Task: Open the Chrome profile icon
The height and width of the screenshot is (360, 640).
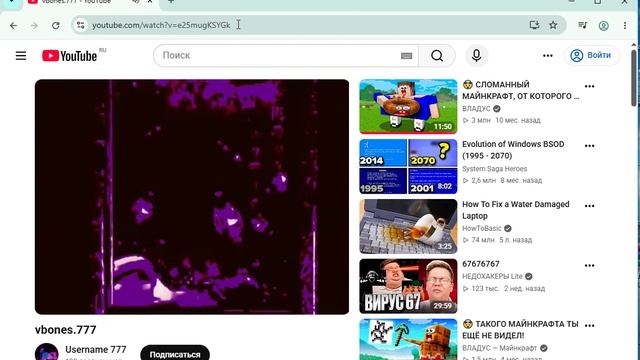Action: [604, 25]
